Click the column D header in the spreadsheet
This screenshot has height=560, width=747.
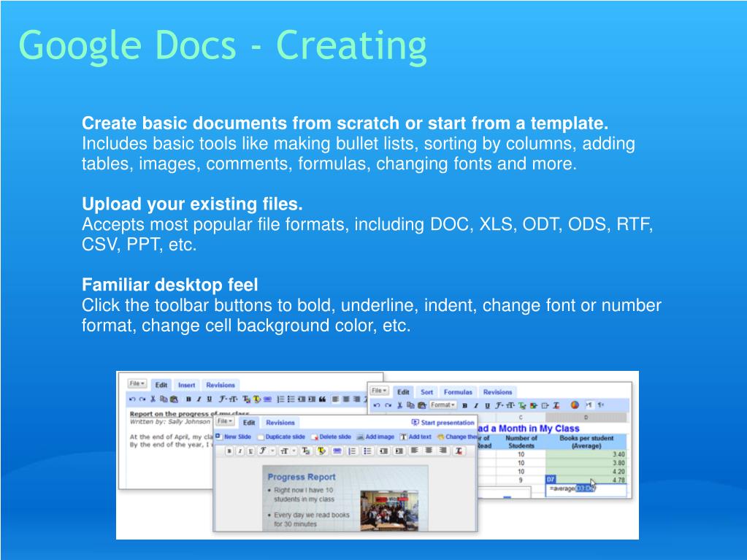[586, 417]
